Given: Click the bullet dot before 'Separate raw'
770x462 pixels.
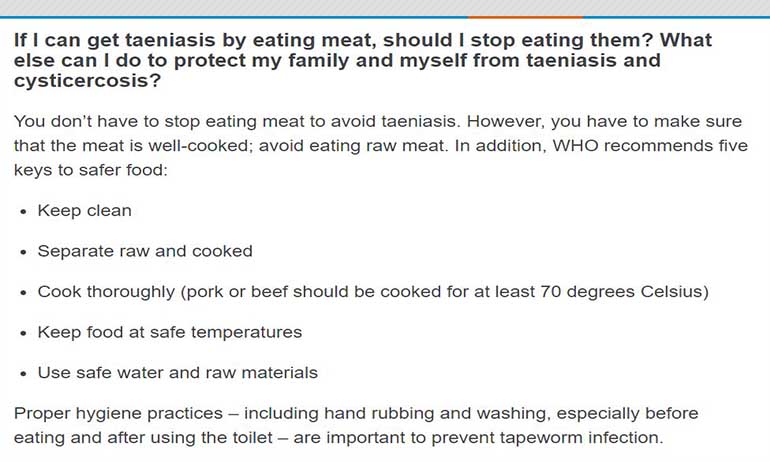Looking at the screenshot, I should click(x=24, y=252).
